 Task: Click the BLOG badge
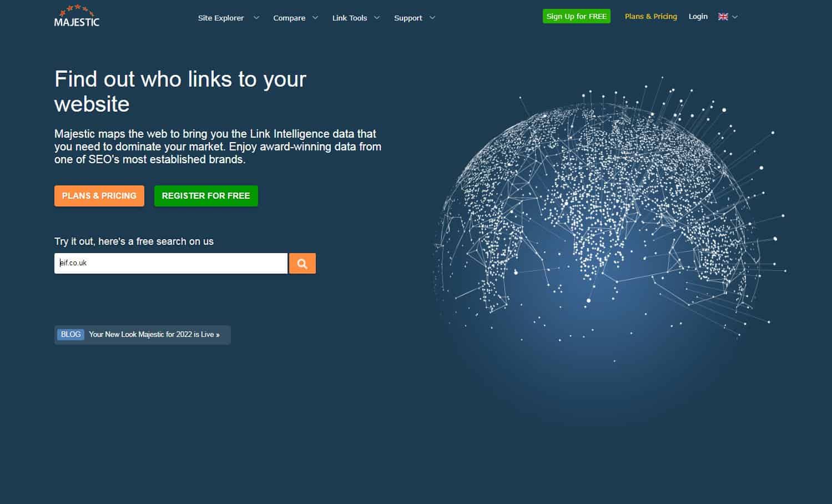(70, 334)
